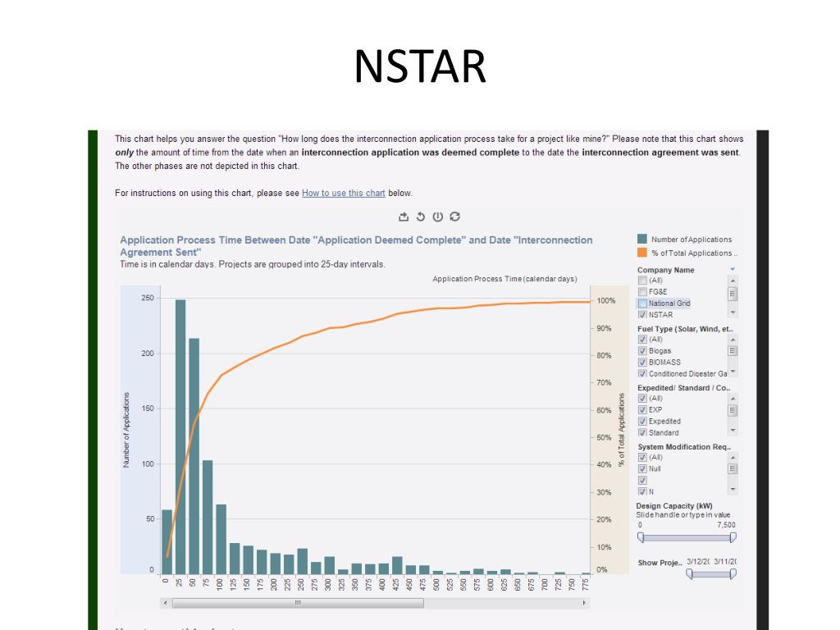The height and width of the screenshot is (630, 840).
Task: Click the bar at 425 days
Action: 397,566
